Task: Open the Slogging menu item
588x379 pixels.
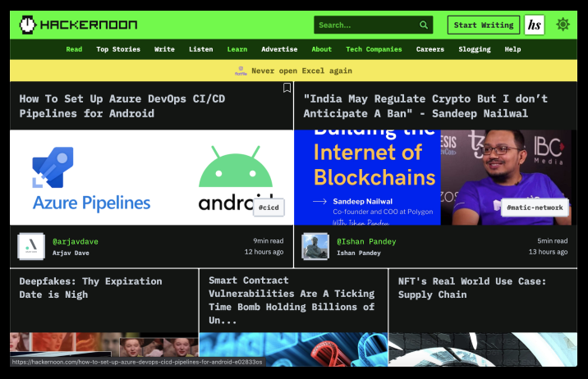Action: coord(474,49)
